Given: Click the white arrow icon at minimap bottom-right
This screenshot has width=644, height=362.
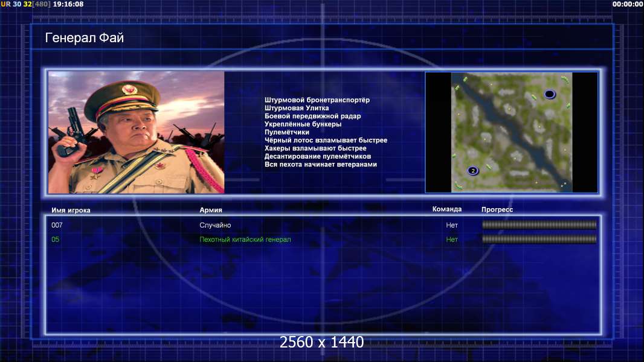Looking at the screenshot, I should point(564,185).
